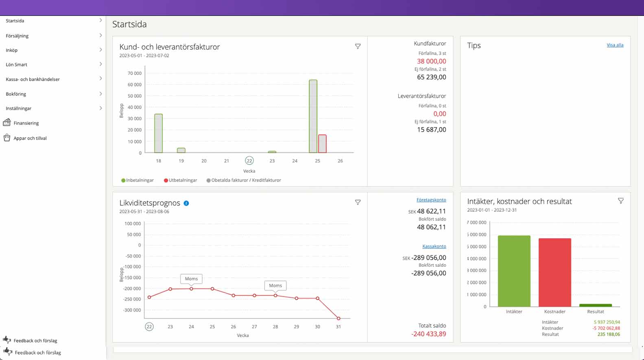This screenshot has width=644, height=360.
Task: Open filter for Likviditetsprognos chart
Action: (x=358, y=202)
